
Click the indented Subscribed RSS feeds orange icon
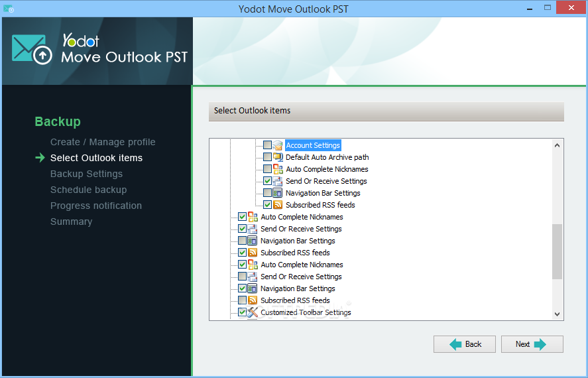[278, 205]
